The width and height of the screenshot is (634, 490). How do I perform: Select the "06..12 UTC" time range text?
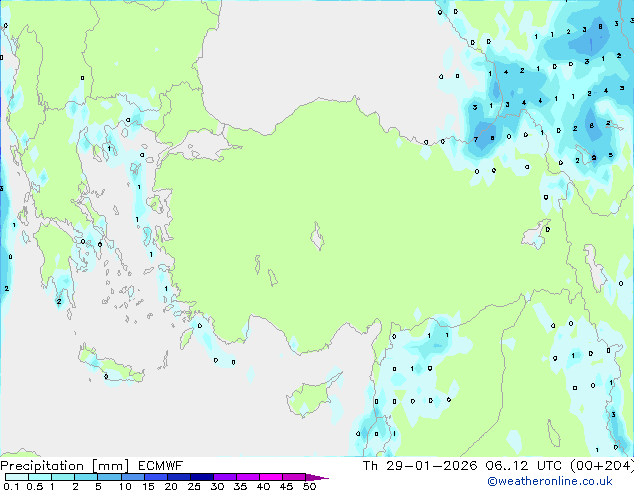click(523, 466)
